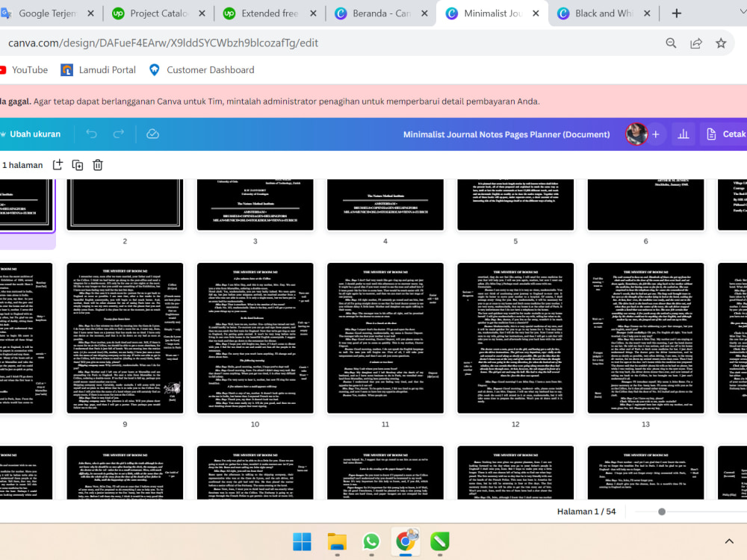Open WhatsApp from taskbar
This screenshot has height=560, width=747.
point(371,541)
